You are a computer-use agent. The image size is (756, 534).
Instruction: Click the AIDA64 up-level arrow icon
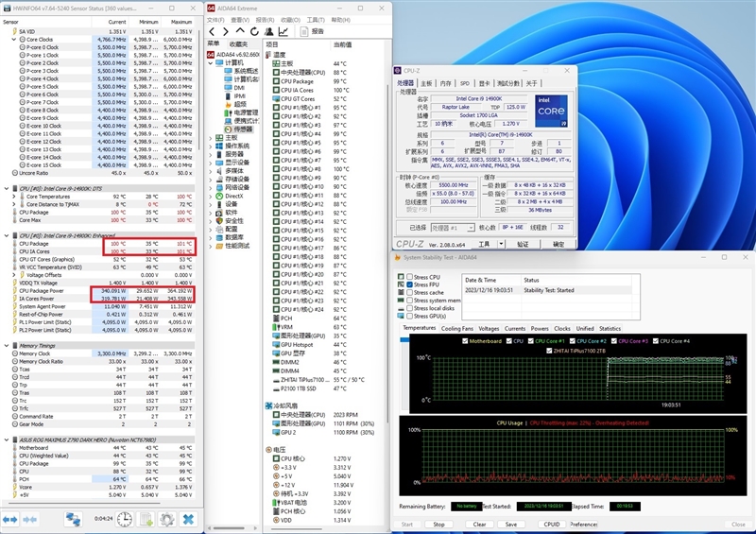pos(240,31)
